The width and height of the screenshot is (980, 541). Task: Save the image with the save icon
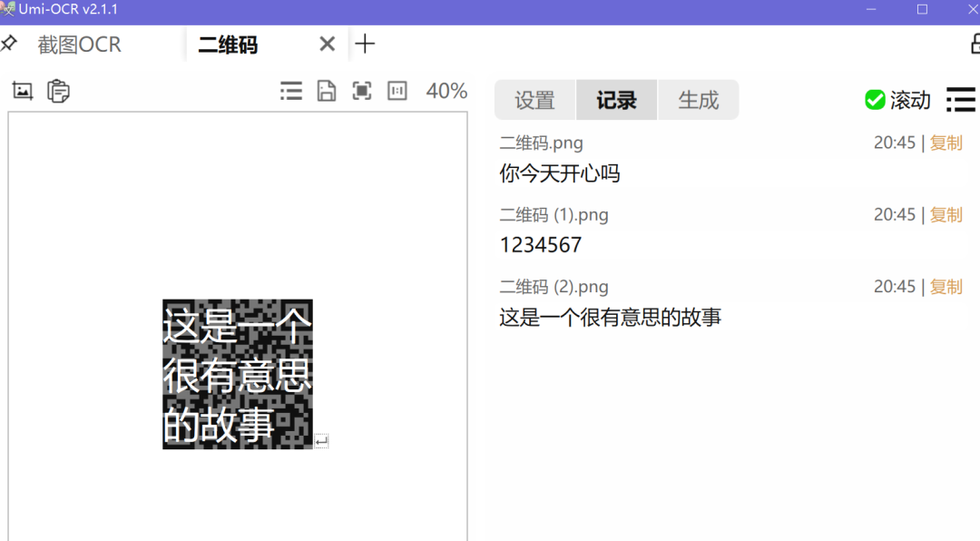tap(327, 91)
